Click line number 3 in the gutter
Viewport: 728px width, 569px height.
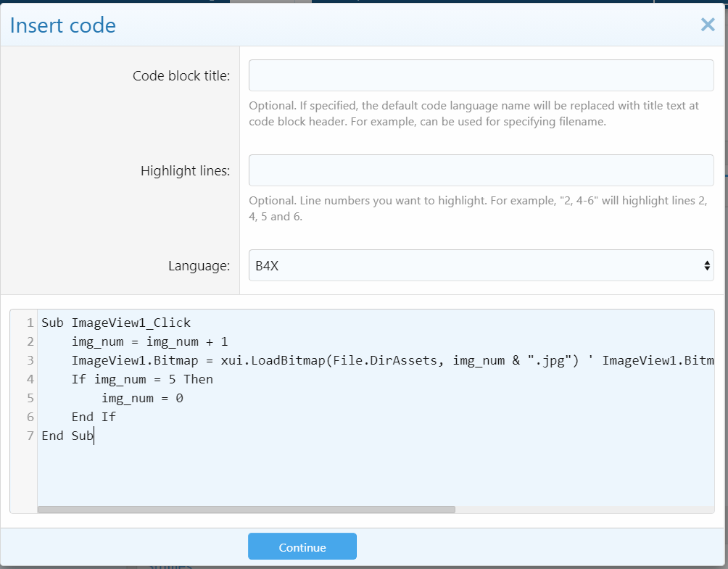[x=30, y=360]
